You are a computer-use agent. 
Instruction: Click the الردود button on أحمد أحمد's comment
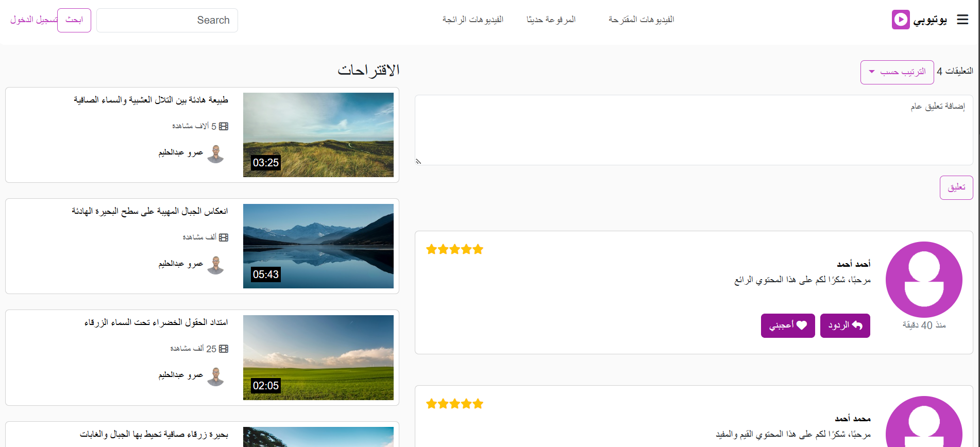pyautogui.click(x=845, y=325)
